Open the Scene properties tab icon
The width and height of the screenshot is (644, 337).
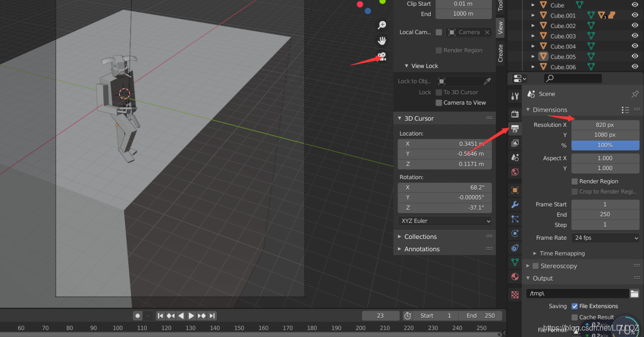[515, 157]
